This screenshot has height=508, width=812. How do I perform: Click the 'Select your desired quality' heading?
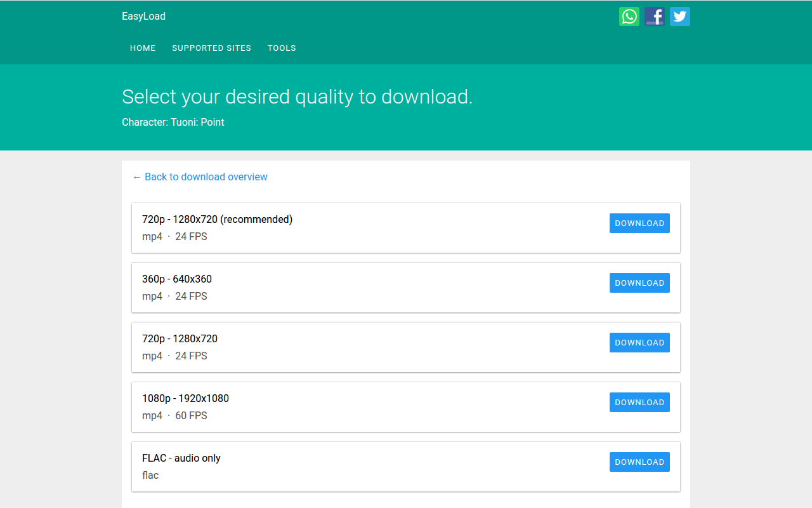(297, 97)
